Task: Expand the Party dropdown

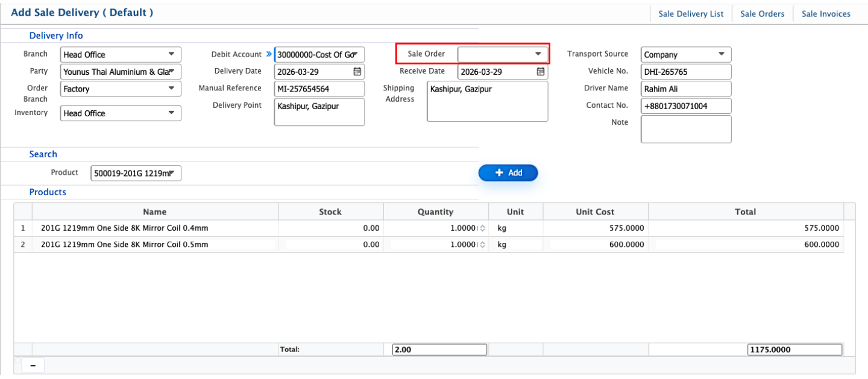Action: [171, 72]
